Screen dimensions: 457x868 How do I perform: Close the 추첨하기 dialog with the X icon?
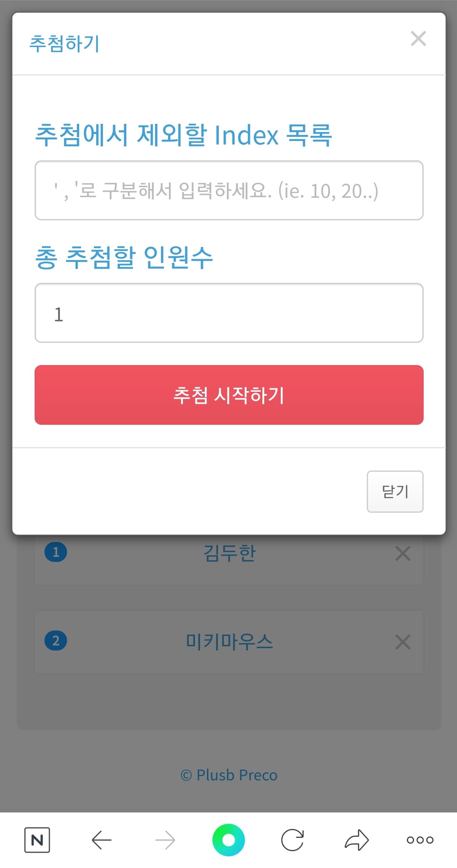[x=418, y=38]
